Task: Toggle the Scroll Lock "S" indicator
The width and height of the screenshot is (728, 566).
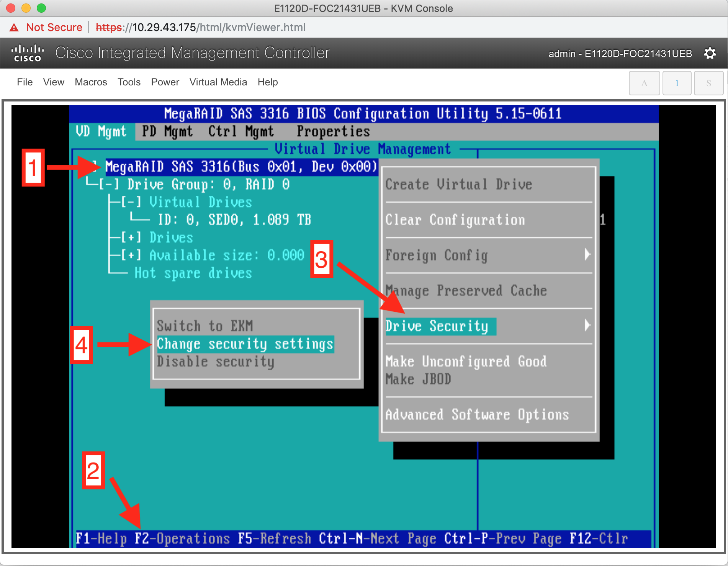Action: tap(708, 83)
